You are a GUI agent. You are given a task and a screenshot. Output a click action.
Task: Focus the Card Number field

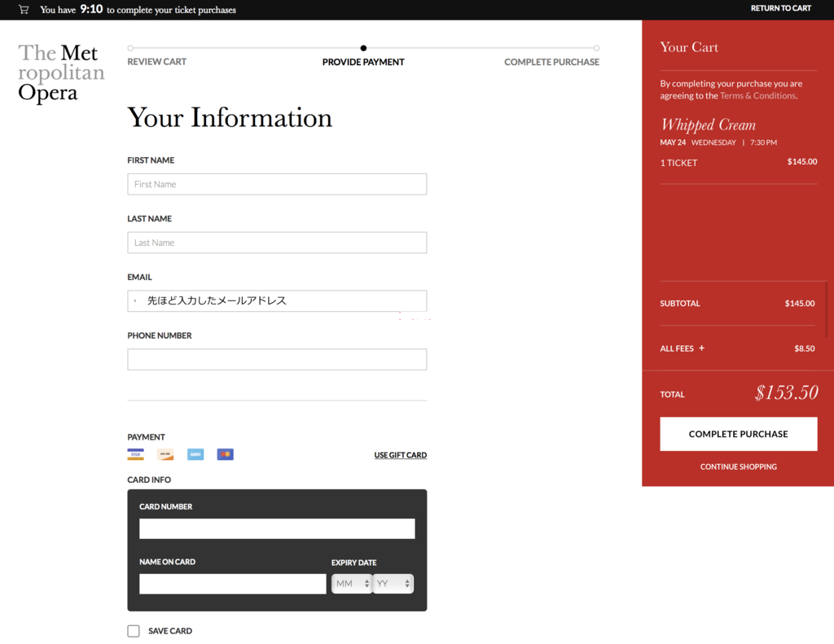point(277,528)
